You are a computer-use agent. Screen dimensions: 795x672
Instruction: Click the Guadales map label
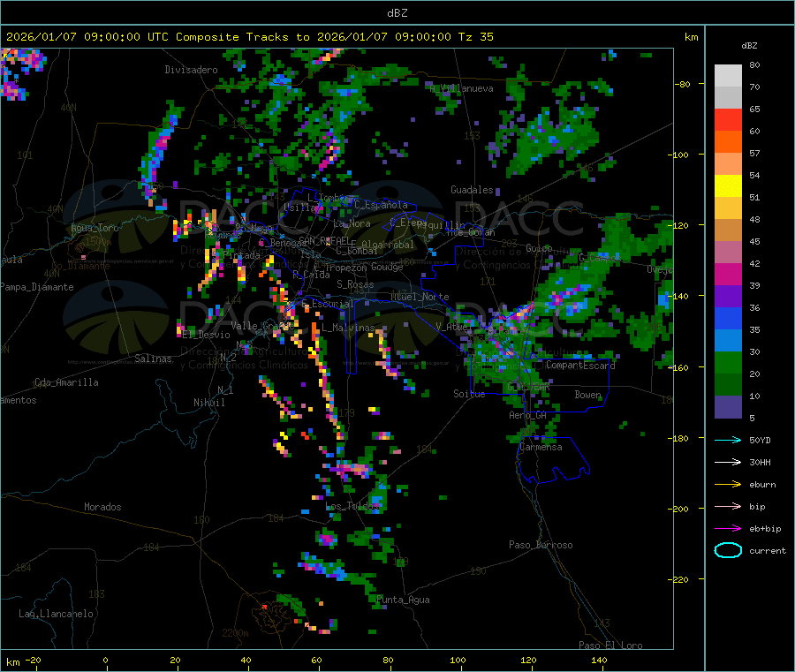pos(472,190)
